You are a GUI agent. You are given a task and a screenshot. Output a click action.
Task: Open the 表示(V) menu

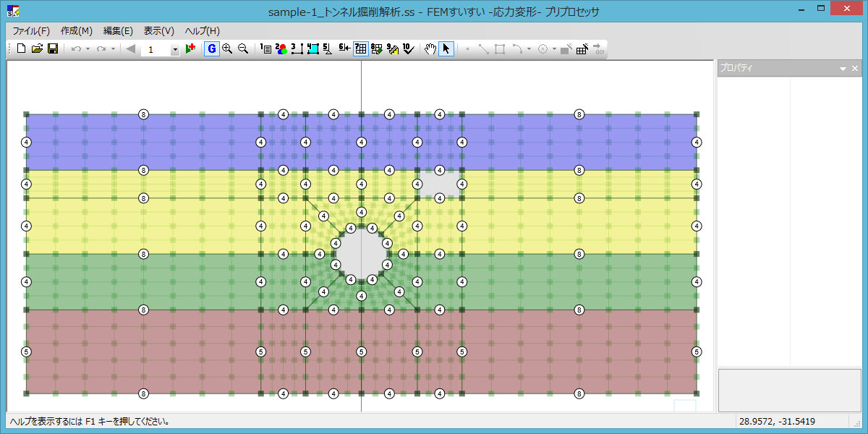[x=158, y=31]
